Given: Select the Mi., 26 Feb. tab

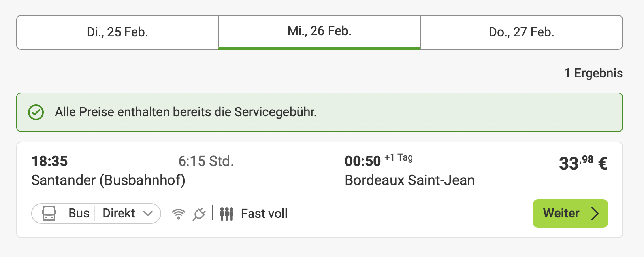Looking at the screenshot, I should pyautogui.click(x=319, y=32).
